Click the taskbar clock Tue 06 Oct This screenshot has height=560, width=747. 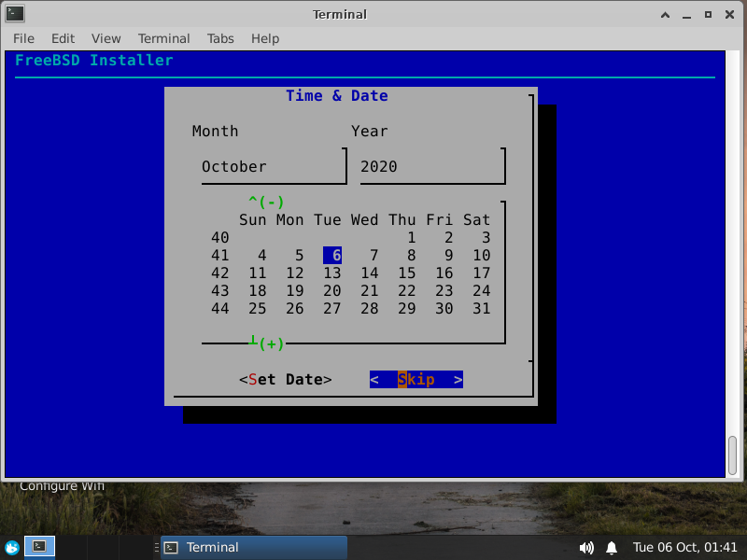[x=684, y=547]
